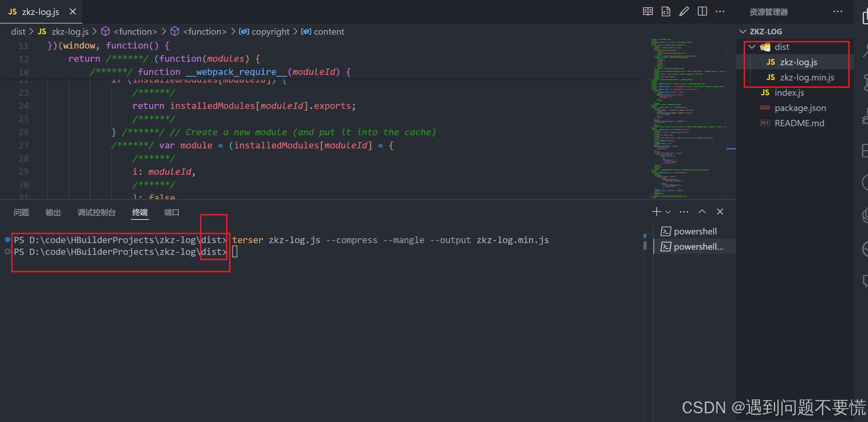Open terminal panel more actions ellipsis
Screen dimensions: 868x422
(x=684, y=212)
